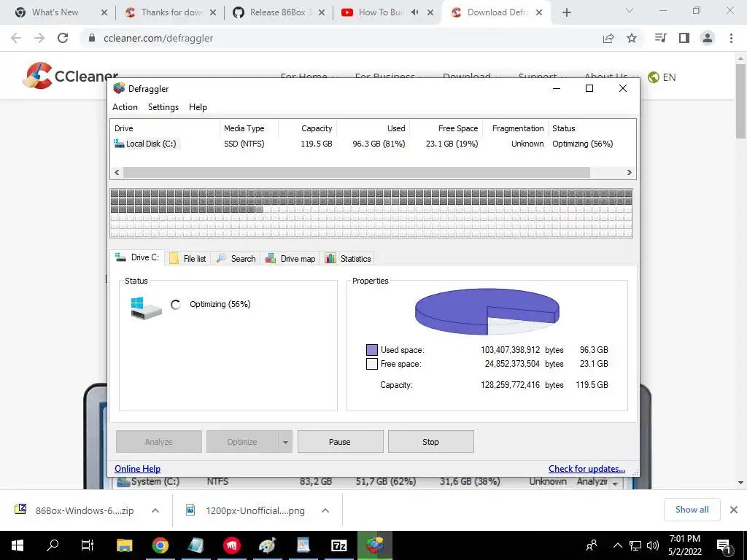Expand 86Box zip download options
This screenshot has height=560, width=747.
155,510
